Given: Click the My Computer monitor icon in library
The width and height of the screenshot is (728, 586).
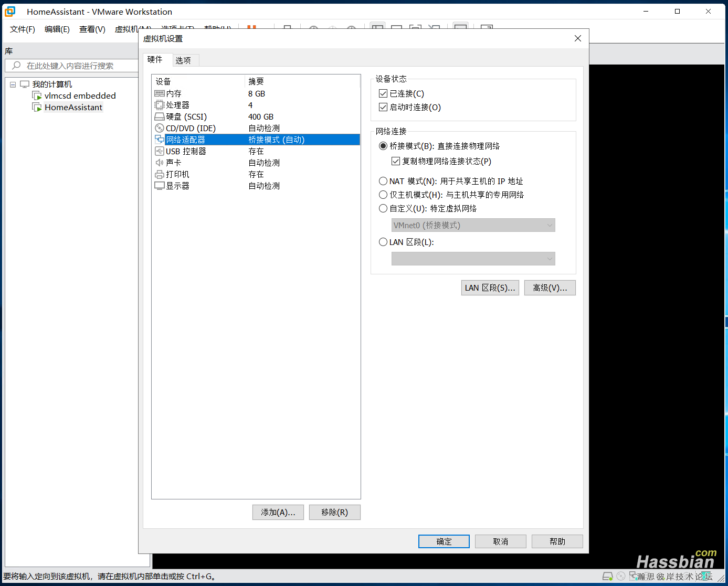Looking at the screenshot, I should pos(25,84).
